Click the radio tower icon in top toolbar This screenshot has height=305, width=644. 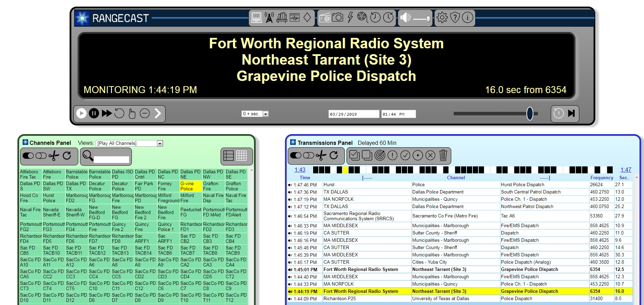269,17
